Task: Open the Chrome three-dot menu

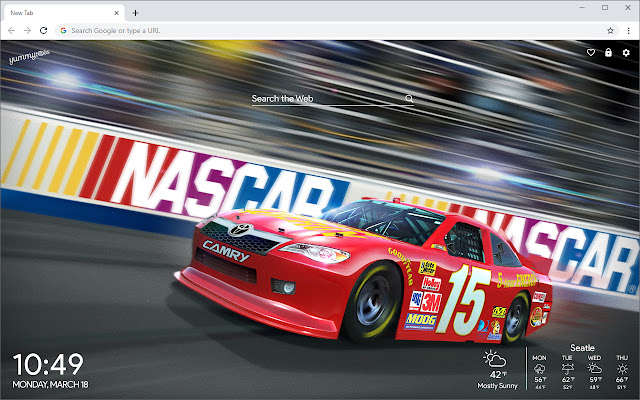Action: (629, 31)
